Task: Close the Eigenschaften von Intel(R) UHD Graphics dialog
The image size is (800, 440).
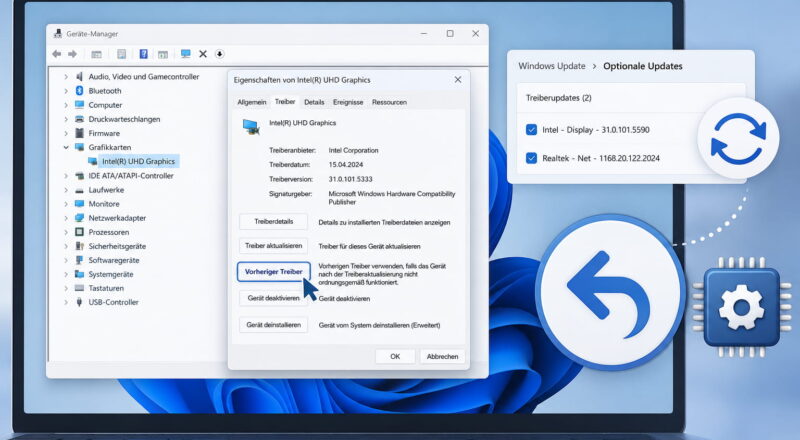Action: pos(458,80)
